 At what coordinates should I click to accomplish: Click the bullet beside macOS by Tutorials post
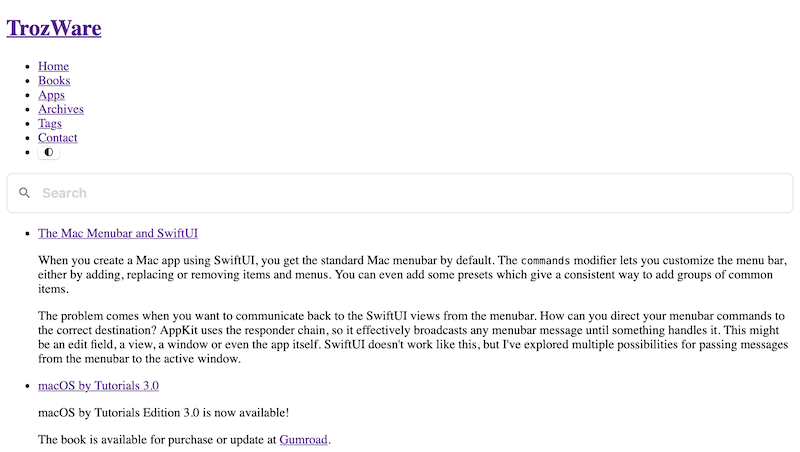click(x=26, y=385)
